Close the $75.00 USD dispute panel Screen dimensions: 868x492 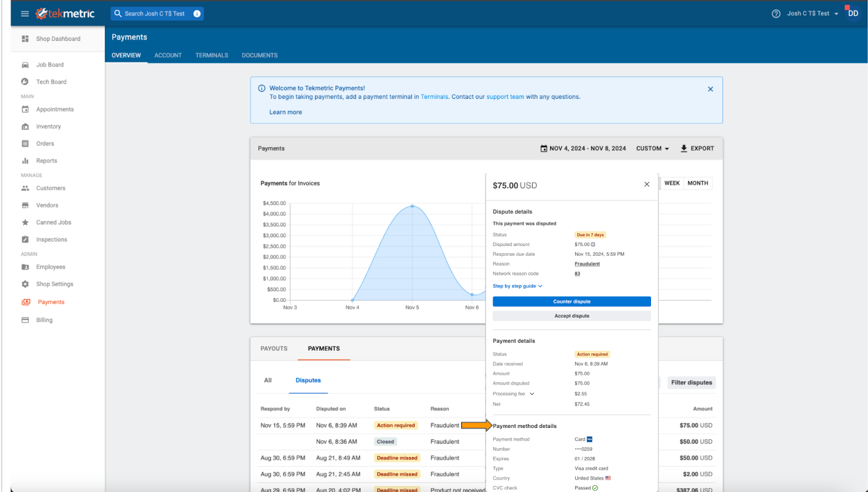point(647,185)
